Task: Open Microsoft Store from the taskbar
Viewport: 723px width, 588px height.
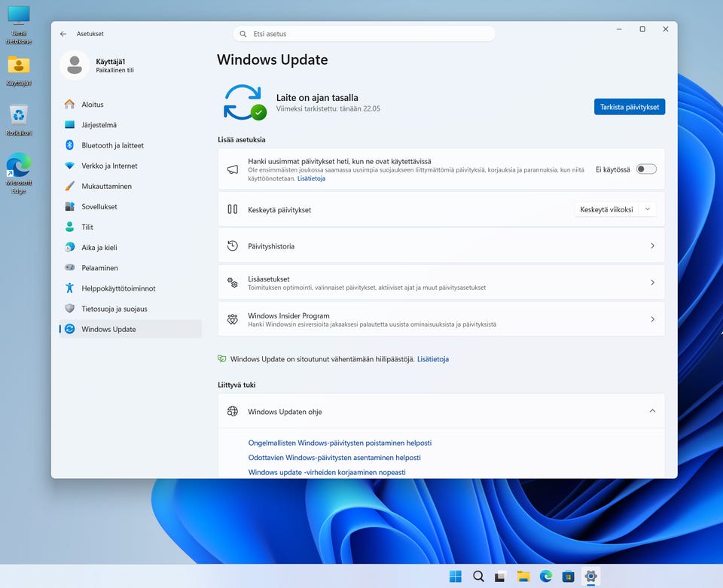Action: (x=569, y=576)
